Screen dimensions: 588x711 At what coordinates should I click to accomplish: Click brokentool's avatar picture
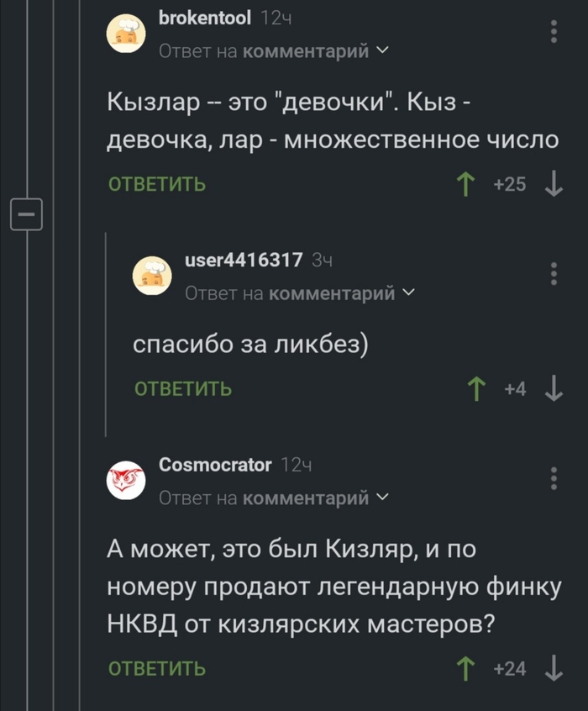click(128, 34)
